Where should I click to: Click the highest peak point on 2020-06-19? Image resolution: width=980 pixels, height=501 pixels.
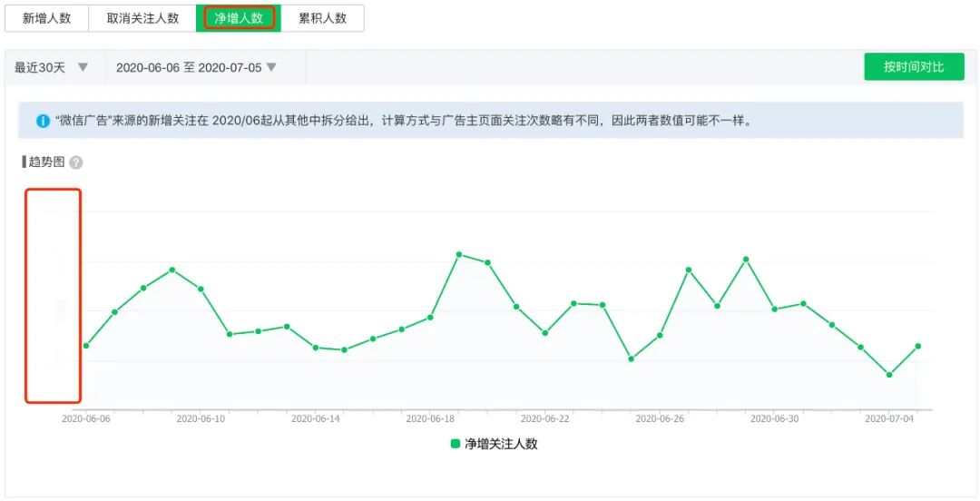[459, 254]
